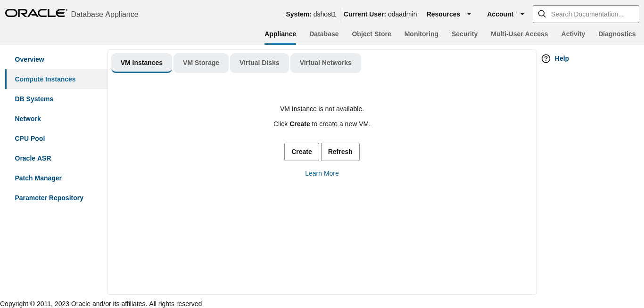The height and width of the screenshot is (308, 644).
Task: Expand the Resources menu chevron arrow
Action: point(469,14)
